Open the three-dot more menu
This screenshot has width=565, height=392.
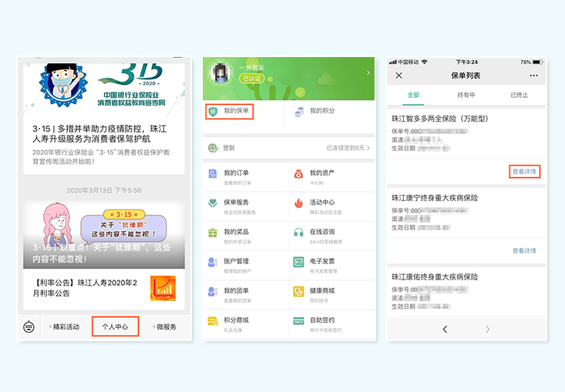pyautogui.click(x=533, y=75)
